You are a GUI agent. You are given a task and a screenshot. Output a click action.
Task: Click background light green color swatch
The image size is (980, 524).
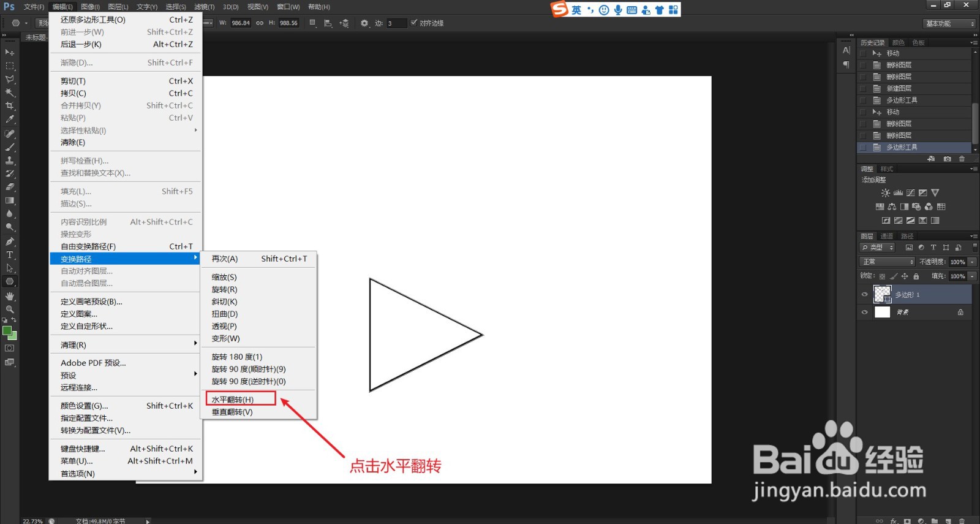(13, 336)
